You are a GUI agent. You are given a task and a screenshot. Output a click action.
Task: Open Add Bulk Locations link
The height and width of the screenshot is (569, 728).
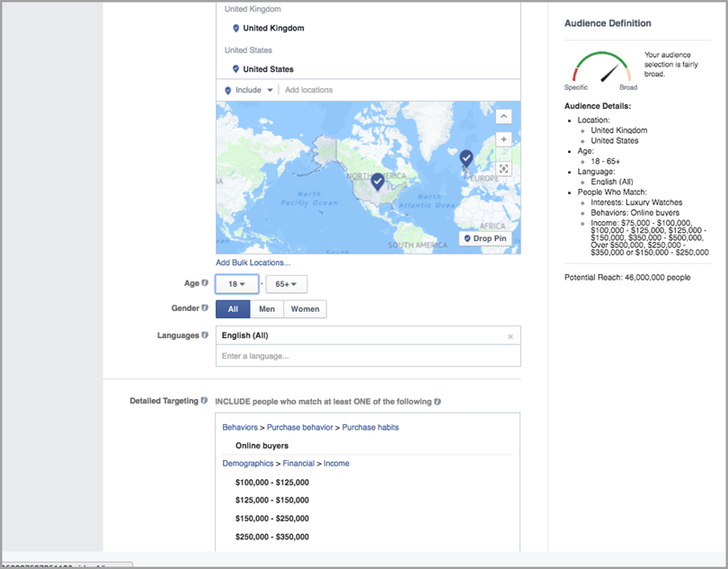[x=253, y=262]
